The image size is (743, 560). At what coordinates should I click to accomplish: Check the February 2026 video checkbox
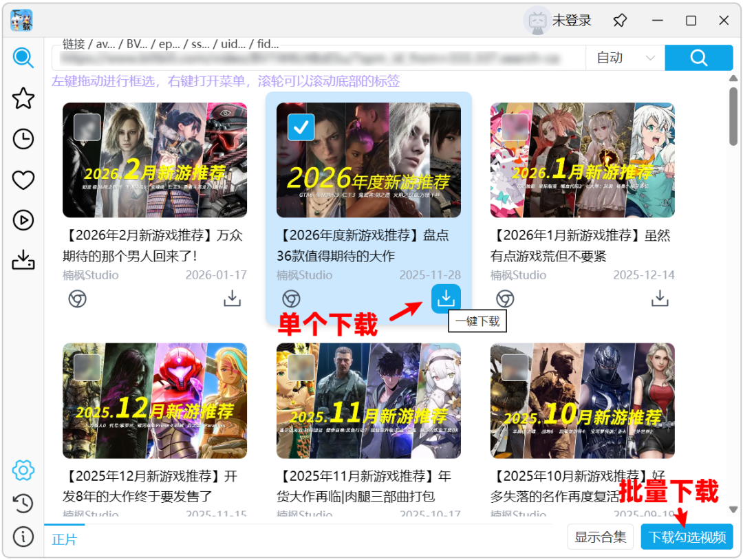click(x=87, y=127)
